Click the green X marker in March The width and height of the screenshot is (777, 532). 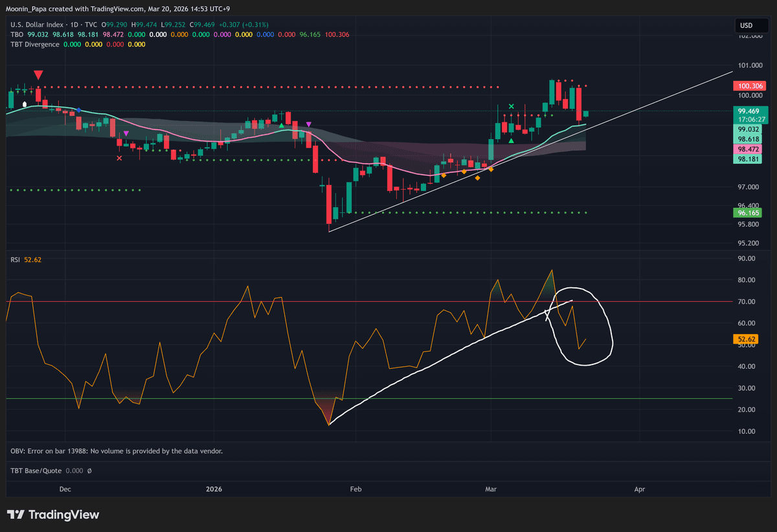pos(512,105)
